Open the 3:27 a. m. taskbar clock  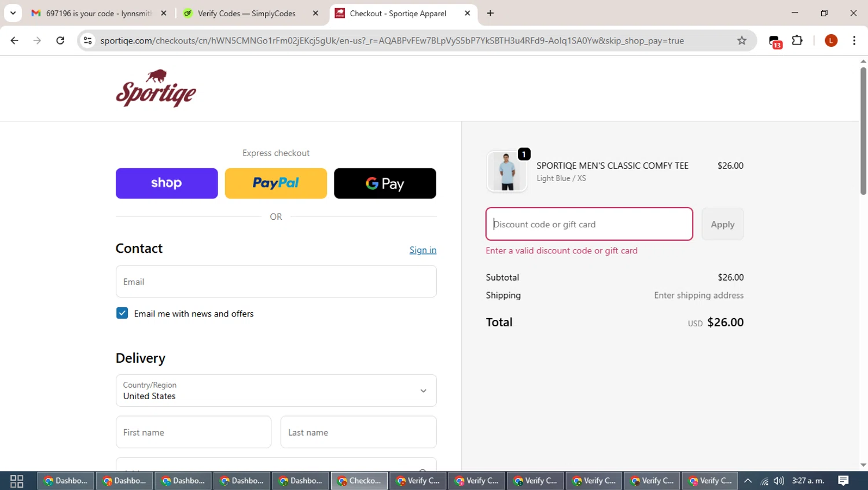coord(808,481)
